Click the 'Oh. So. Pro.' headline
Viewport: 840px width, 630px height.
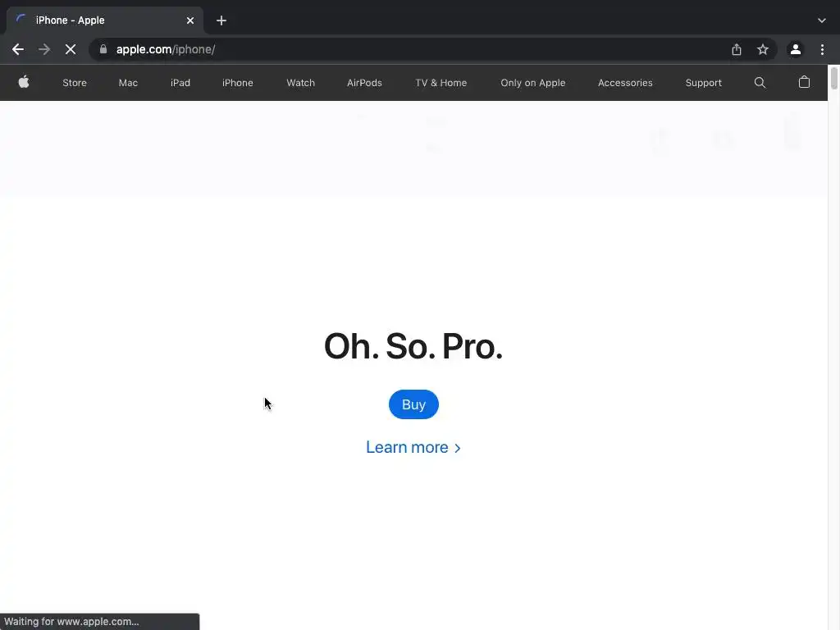tap(413, 346)
